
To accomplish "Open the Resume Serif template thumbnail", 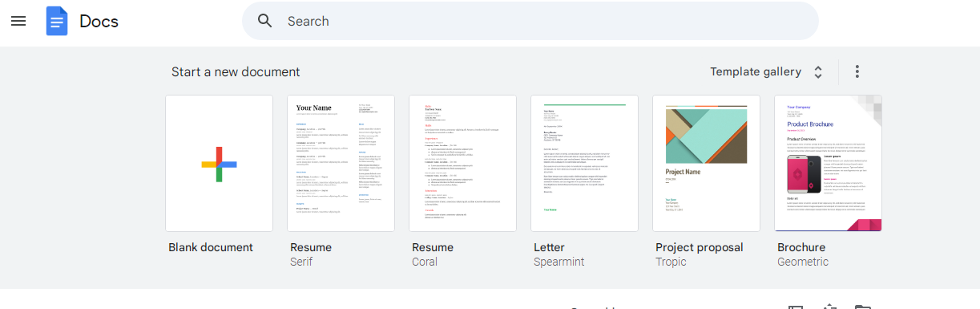I will pyautogui.click(x=341, y=163).
